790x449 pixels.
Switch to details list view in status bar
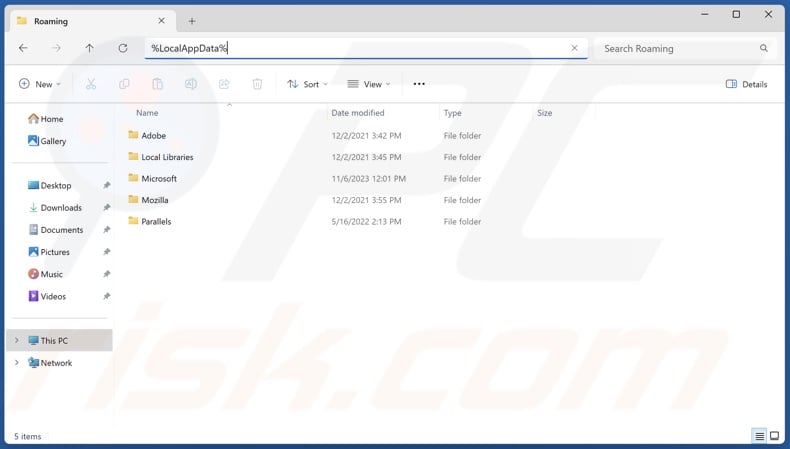[759, 436]
